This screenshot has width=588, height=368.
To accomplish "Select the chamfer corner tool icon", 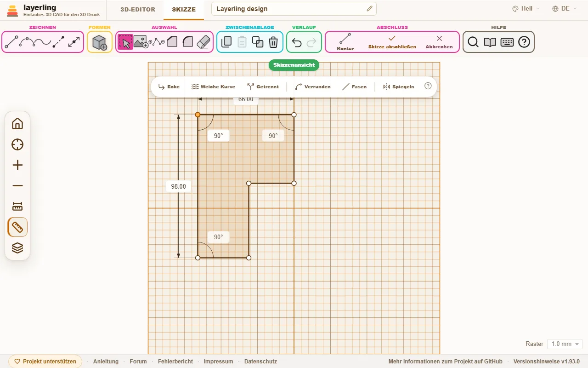I will [x=172, y=42].
